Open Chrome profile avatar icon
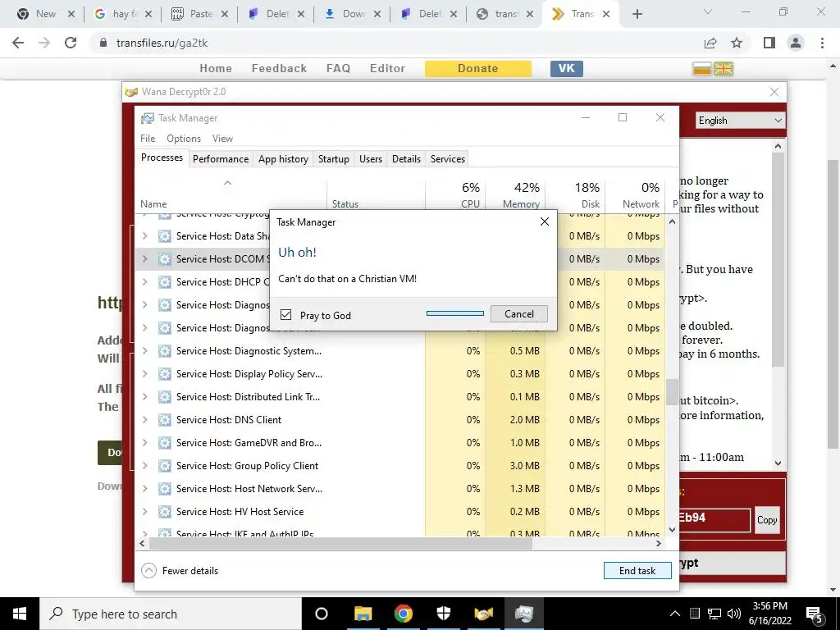 point(796,43)
